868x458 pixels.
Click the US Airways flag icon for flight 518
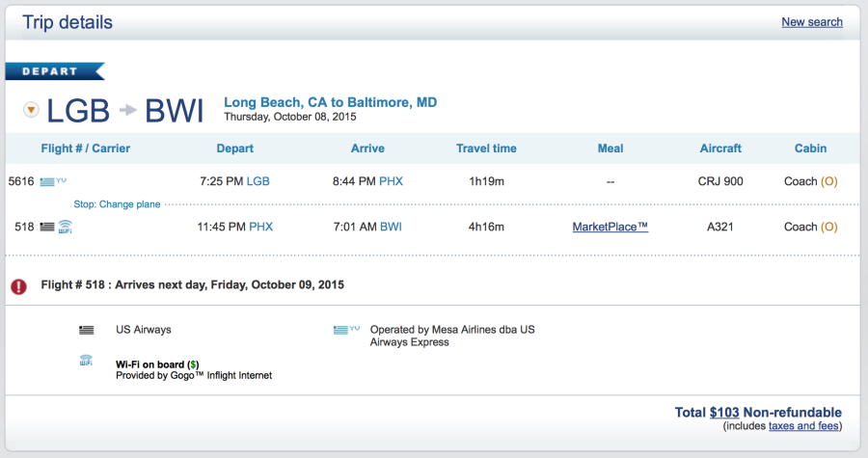[46, 228]
